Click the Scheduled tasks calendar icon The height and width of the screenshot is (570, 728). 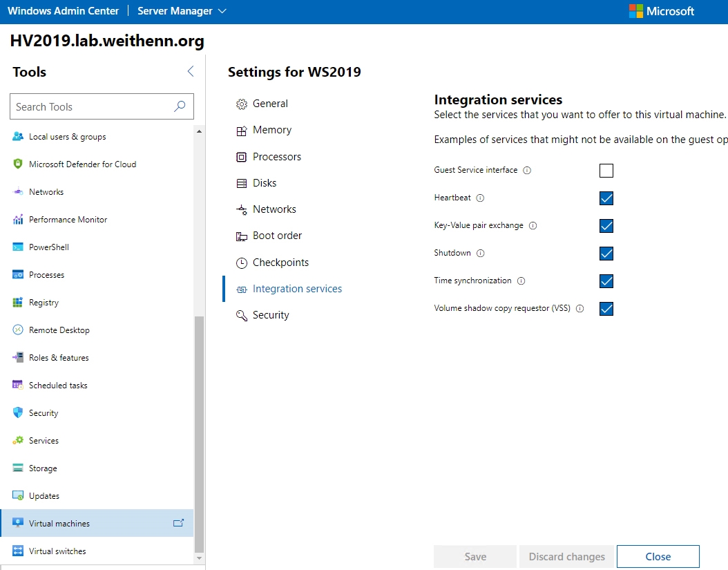[x=18, y=385]
